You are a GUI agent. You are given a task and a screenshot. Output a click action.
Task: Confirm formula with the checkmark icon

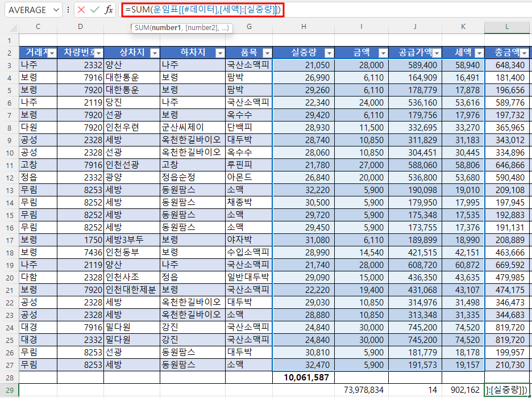tap(95, 10)
